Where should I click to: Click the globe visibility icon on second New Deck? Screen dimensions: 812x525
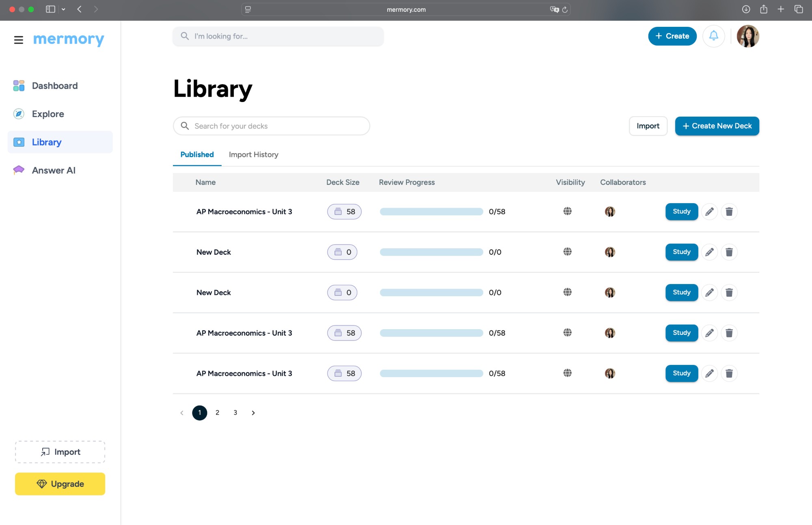click(567, 292)
